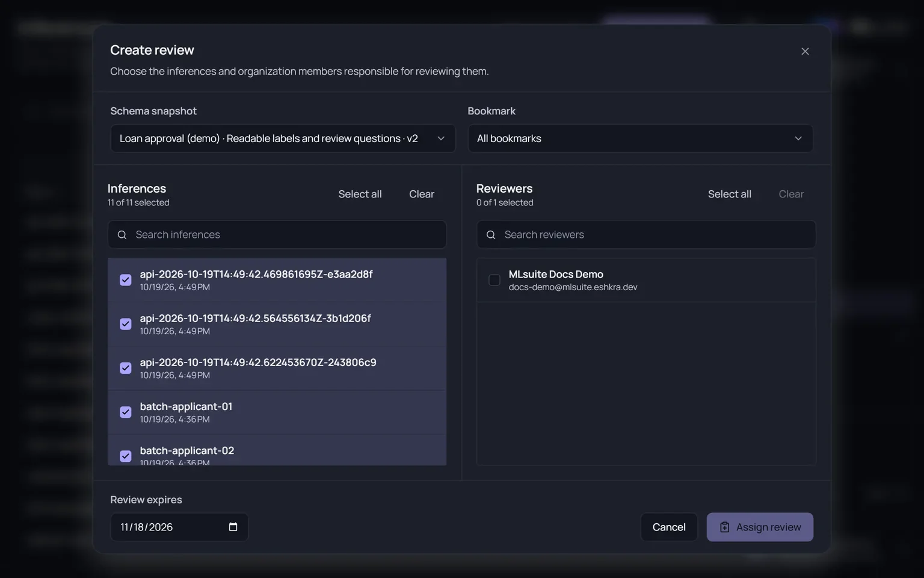Image resolution: width=924 pixels, height=578 pixels.
Task: Select all inferences
Action: pyautogui.click(x=360, y=194)
